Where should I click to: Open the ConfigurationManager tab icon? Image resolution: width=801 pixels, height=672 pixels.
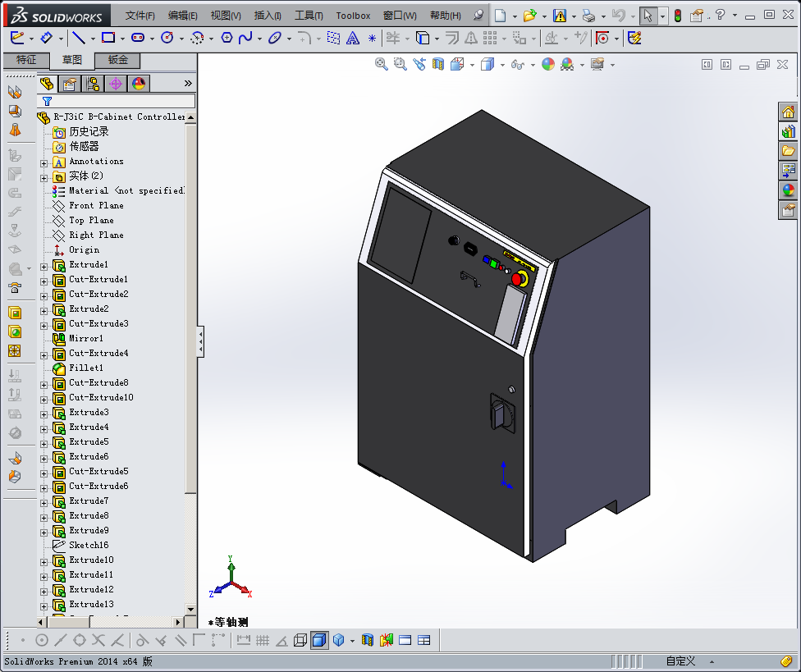point(93,83)
